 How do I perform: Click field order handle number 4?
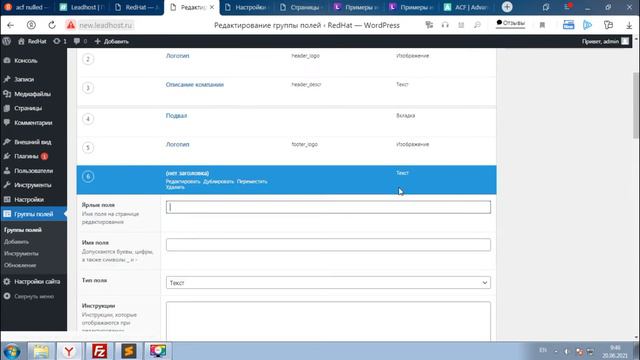click(88, 119)
